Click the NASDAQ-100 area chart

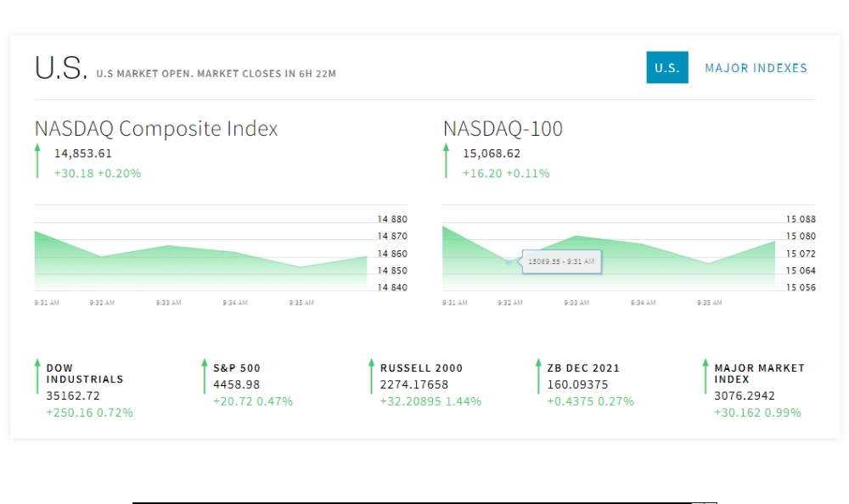click(x=609, y=258)
